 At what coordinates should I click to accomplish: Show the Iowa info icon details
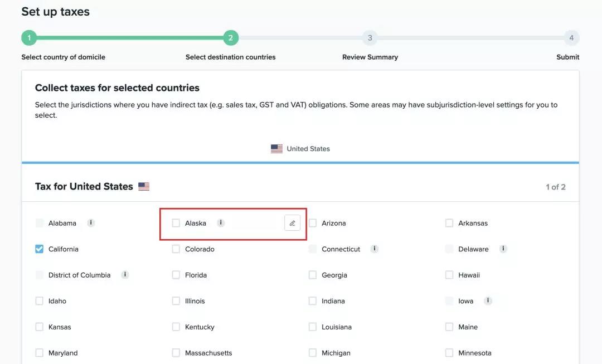pos(488,301)
